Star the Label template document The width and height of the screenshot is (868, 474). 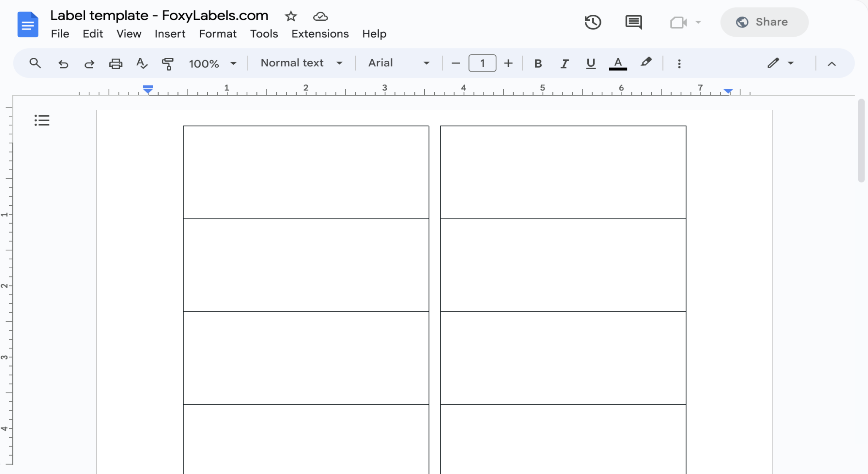[291, 16]
